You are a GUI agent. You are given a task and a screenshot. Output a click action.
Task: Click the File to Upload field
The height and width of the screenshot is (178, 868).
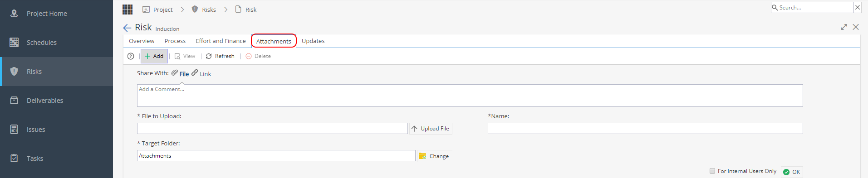(272, 129)
